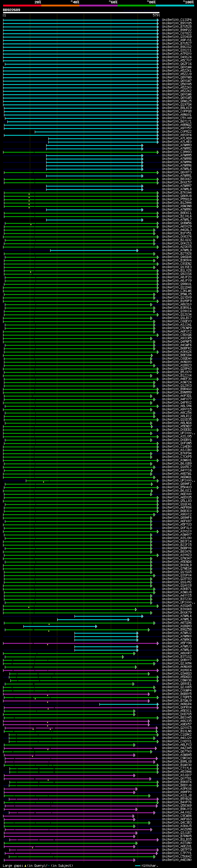
Task: Open hit UniRef100_B7KXA4
Action: point(177,193)
